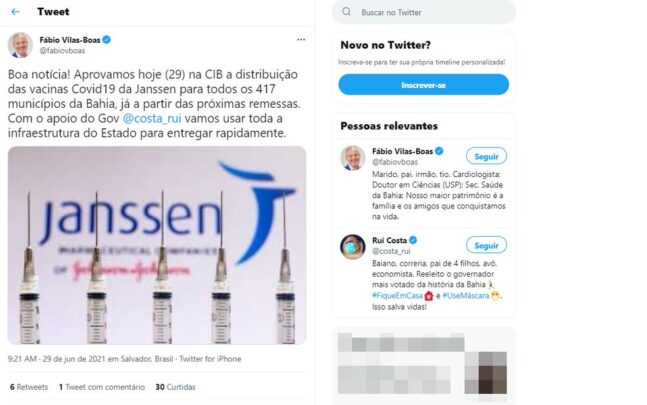Follow Fábio Vilas-Boas with Seguir button
Viewport: 647px width, 405px height.
(x=486, y=156)
